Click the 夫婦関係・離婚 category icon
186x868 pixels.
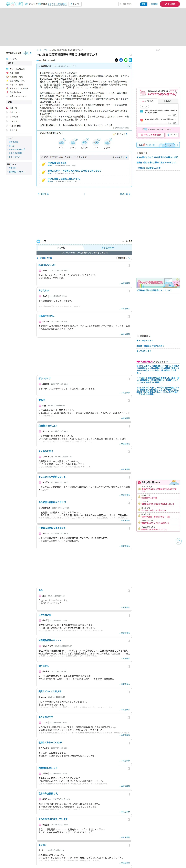7,77
